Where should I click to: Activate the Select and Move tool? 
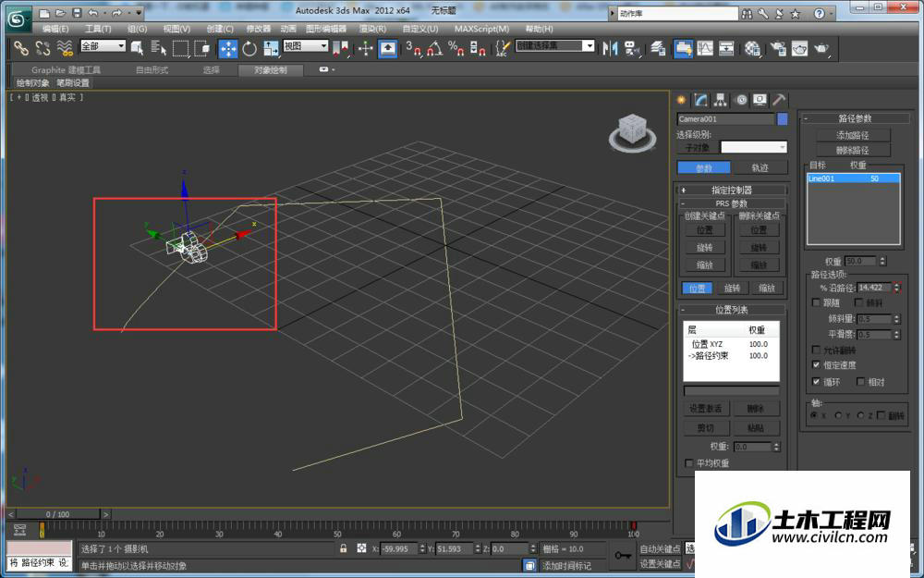click(228, 48)
